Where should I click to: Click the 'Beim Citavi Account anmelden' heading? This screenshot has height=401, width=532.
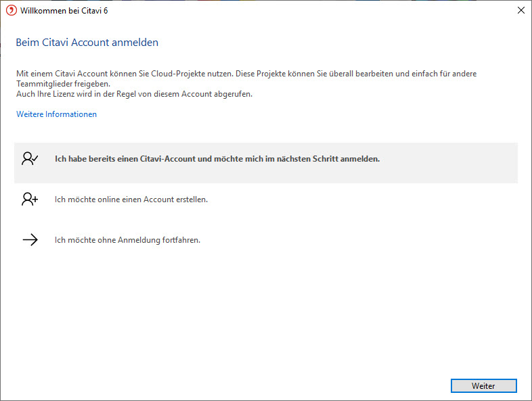(x=87, y=43)
